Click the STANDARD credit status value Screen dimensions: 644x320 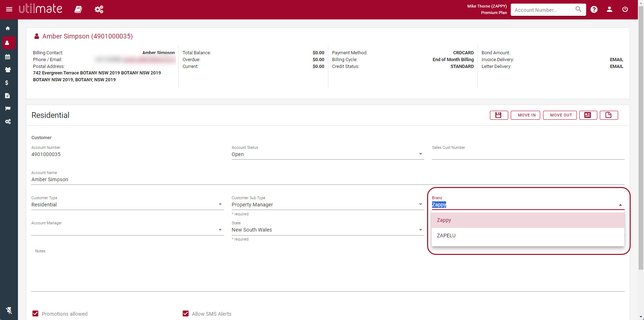tap(462, 67)
